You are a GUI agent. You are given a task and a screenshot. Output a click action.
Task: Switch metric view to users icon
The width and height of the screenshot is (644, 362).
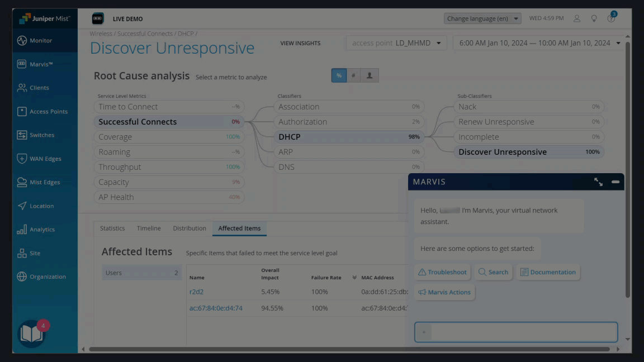coord(370,75)
